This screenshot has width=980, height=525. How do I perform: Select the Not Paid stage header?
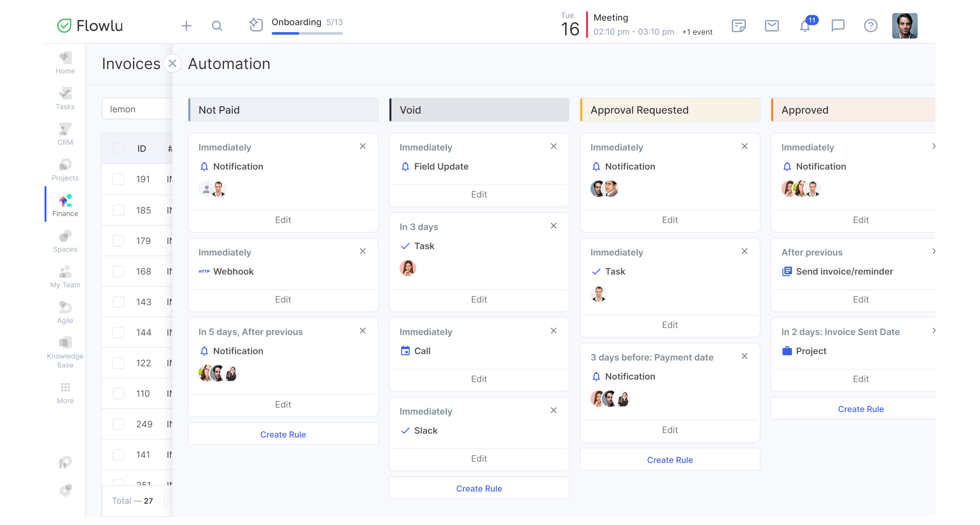click(283, 110)
